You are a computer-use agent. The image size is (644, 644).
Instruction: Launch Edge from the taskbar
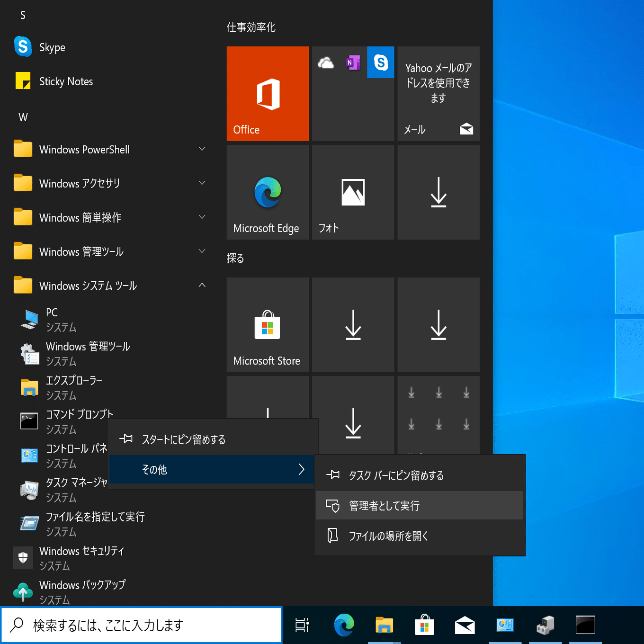click(344, 625)
